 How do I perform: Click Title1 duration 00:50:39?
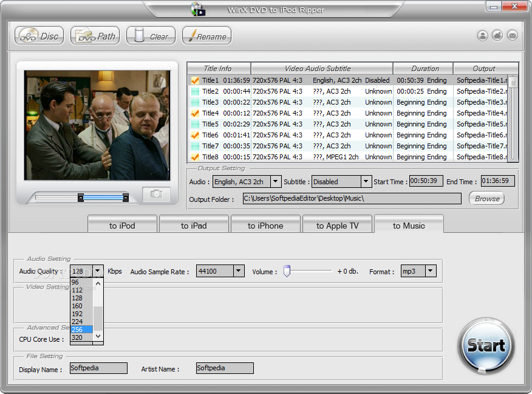(x=410, y=80)
